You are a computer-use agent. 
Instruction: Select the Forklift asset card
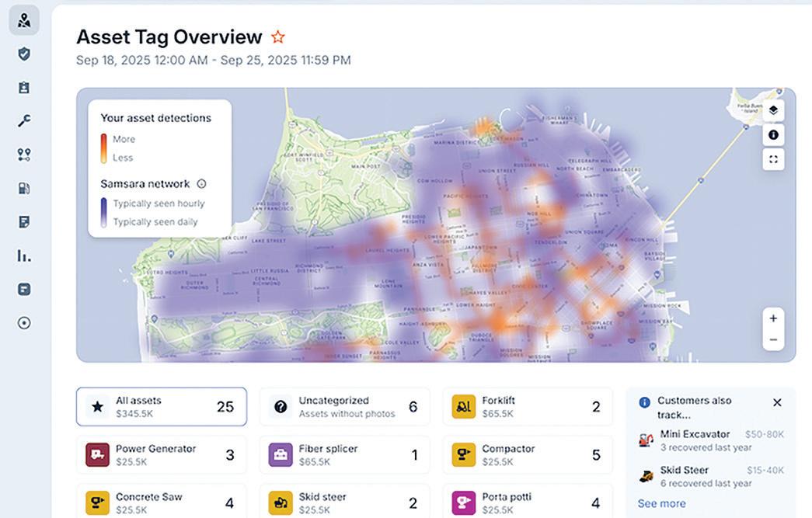528,407
